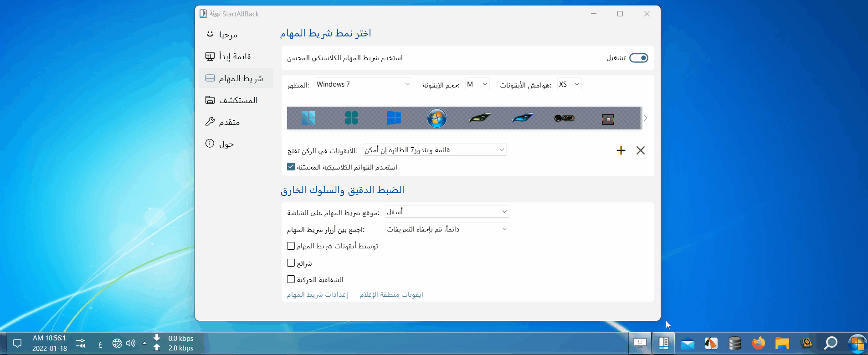Viewport: 868px width, 355px height.
Task: Pick the Windows 11 tile start icon
Action: click(308, 118)
